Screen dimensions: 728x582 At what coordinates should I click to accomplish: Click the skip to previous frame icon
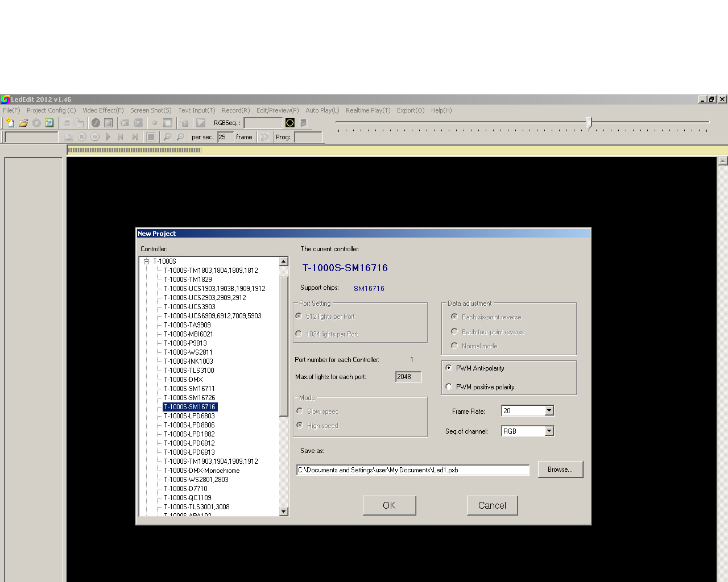(121, 137)
